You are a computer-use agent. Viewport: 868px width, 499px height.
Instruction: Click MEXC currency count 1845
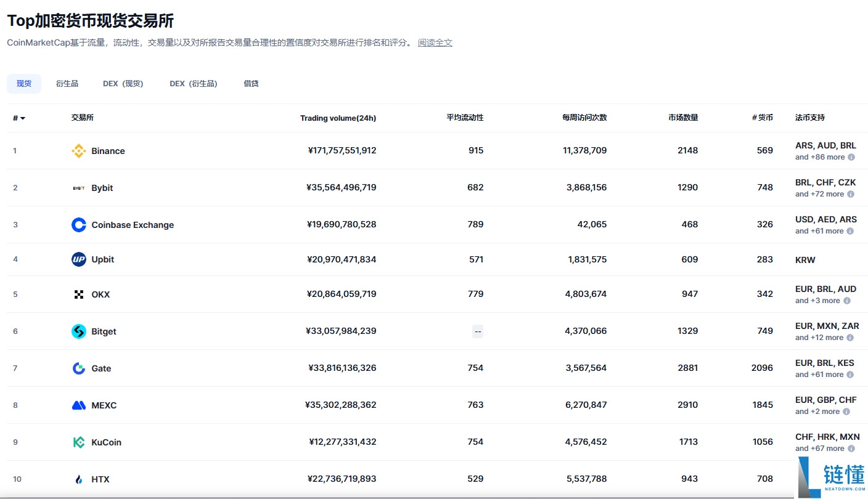[x=763, y=405]
